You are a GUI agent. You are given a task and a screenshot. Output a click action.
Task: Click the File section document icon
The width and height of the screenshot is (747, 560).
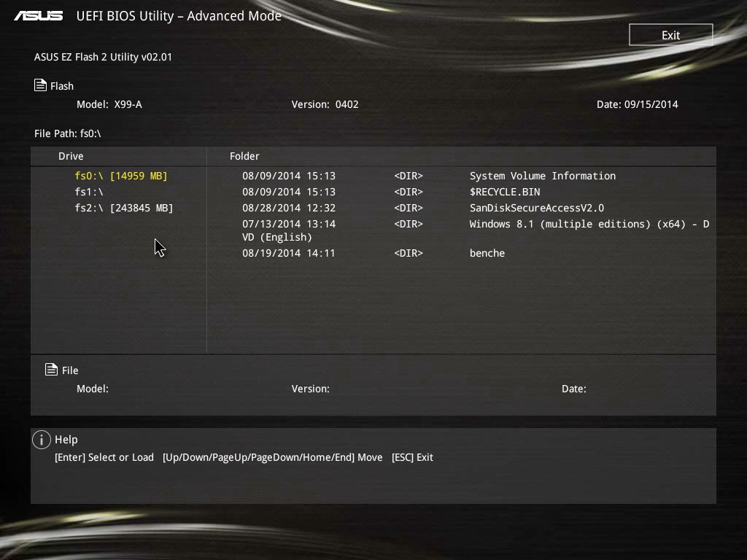coord(52,370)
